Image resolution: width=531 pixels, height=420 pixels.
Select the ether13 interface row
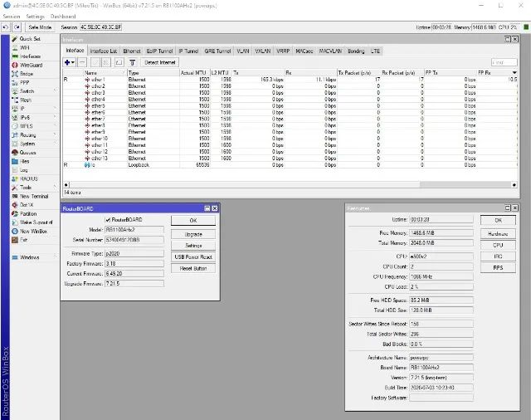click(290, 159)
